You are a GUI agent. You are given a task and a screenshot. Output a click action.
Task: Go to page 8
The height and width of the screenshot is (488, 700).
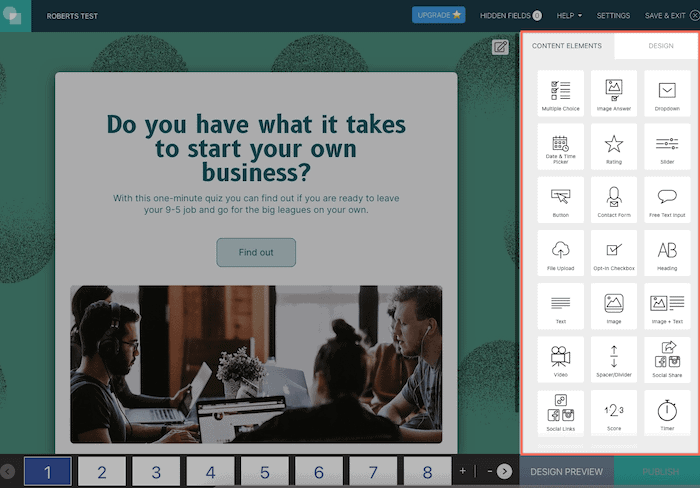(x=427, y=471)
